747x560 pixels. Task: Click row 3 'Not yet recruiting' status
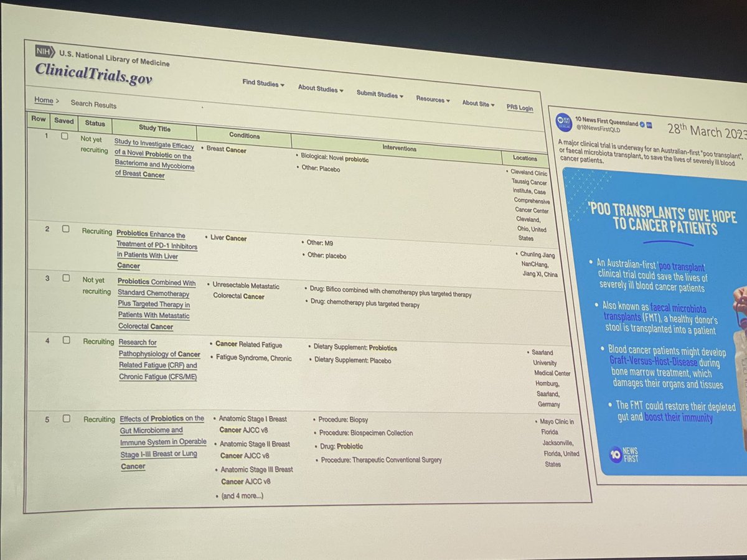pos(96,286)
